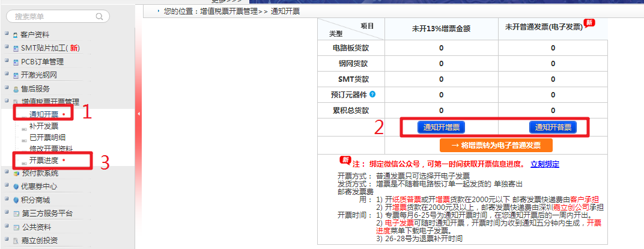Click the PCB订单管理 menu icon
Image resolution: width=644 pixels, height=249 pixels.
point(16,62)
